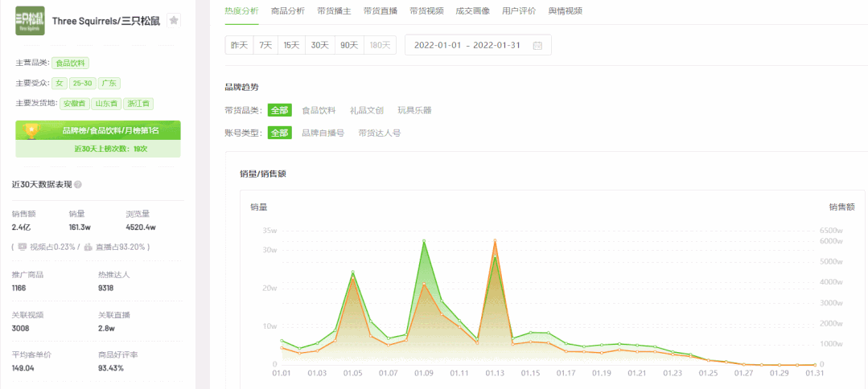The height and width of the screenshot is (389, 868).
Task: Click the video icon beside 视频占0.23%
Action: click(x=23, y=247)
